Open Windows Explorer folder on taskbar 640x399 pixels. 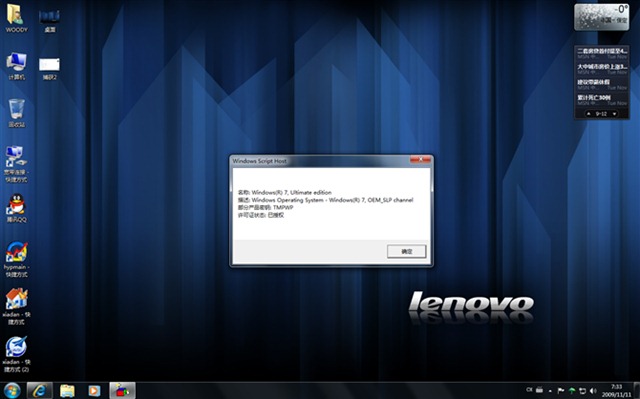(x=67, y=391)
